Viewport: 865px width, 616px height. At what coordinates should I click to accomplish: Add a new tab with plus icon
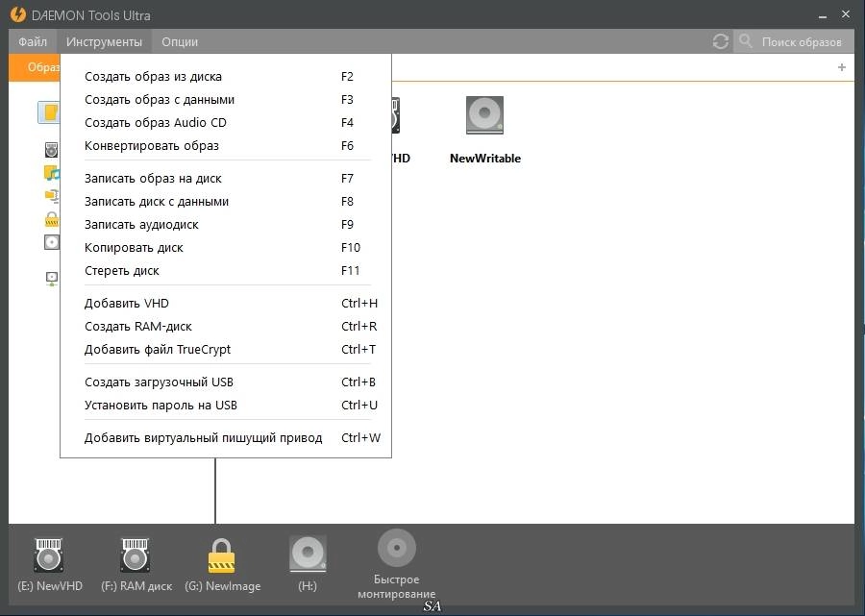click(x=841, y=67)
